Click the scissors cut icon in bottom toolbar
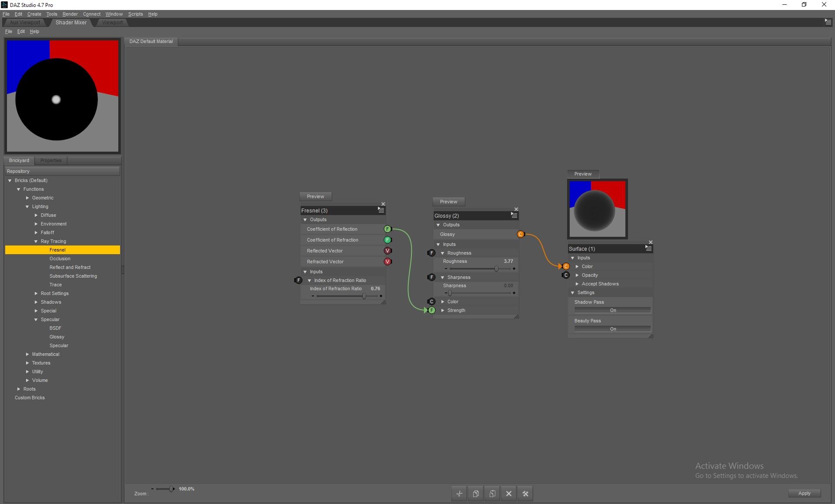The height and width of the screenshot is (504, 835). click(x=459, y=494)
